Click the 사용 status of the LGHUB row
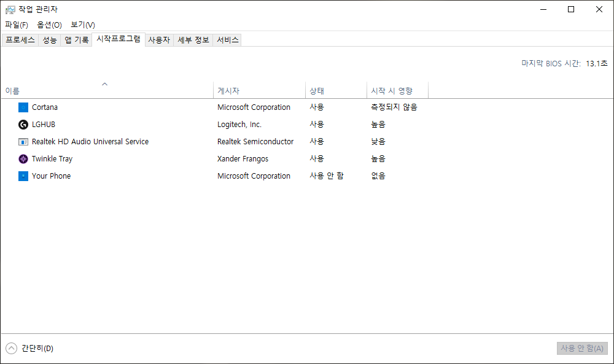This screenshot has width=614, height=364. 317,125
